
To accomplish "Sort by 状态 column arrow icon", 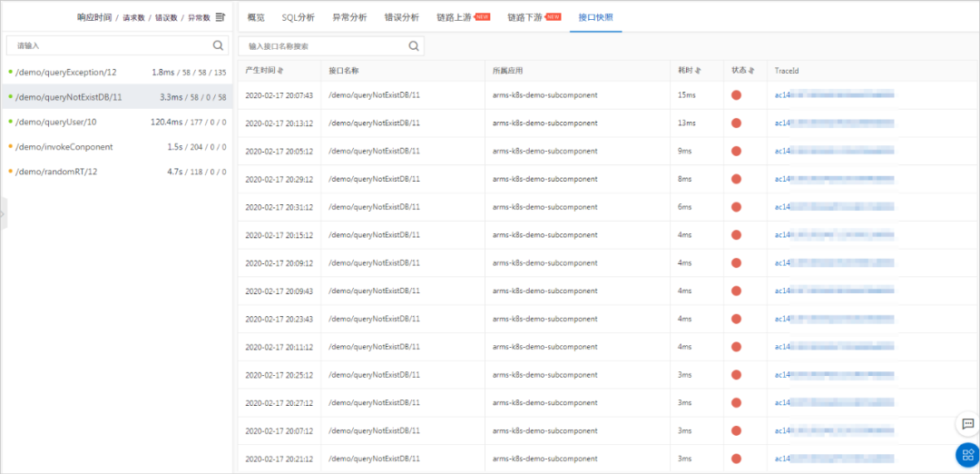I will (752, 71).
